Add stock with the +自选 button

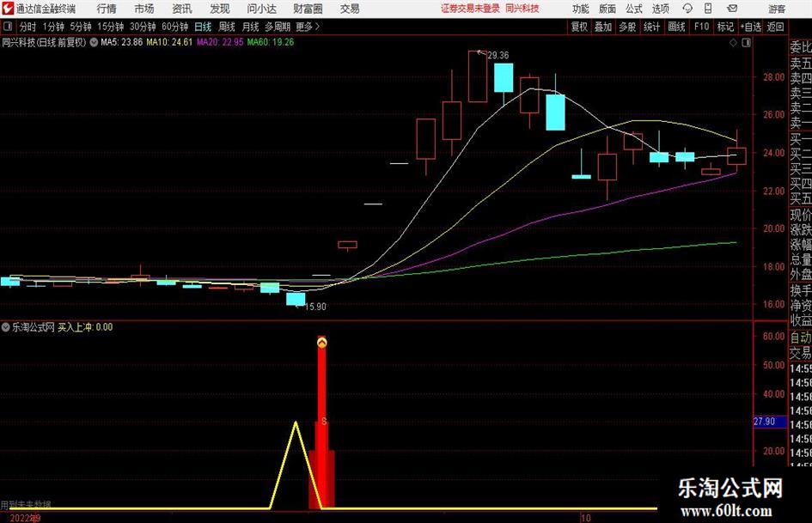pyautogui.click(x=751, y=27)
